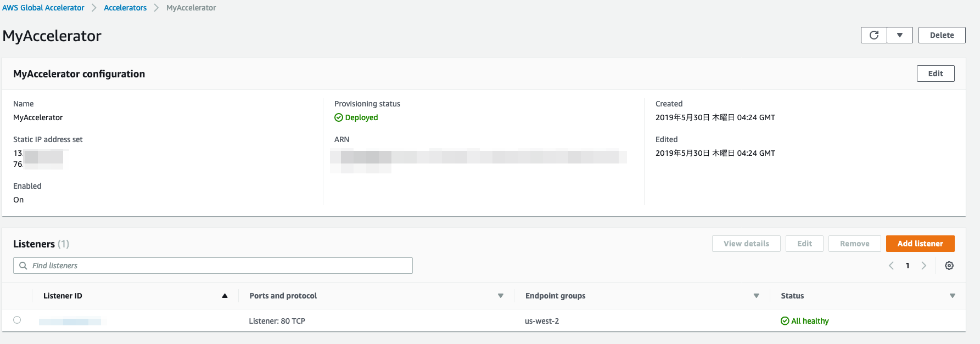The width and height of the screenshot is (980, 344).
Task: Click the refresh icon button
Action: coord(873,35)
